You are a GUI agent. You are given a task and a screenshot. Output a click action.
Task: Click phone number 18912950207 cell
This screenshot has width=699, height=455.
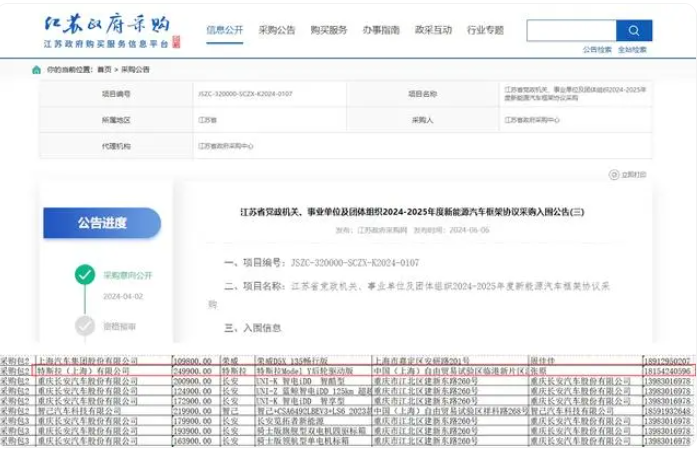point(668,361)
